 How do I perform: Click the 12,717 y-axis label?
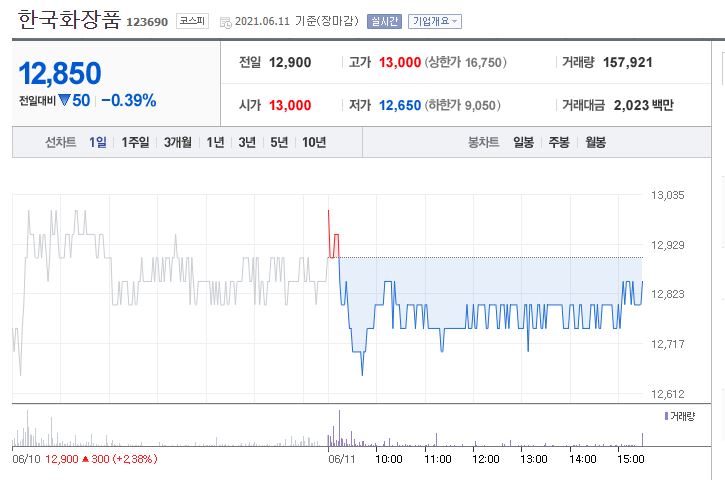coord(667,344)
